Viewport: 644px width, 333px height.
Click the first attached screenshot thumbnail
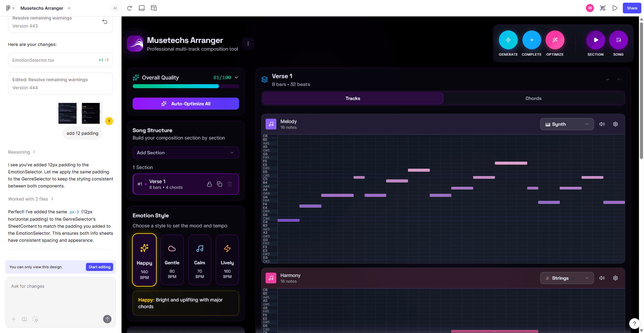coord(67,113)
